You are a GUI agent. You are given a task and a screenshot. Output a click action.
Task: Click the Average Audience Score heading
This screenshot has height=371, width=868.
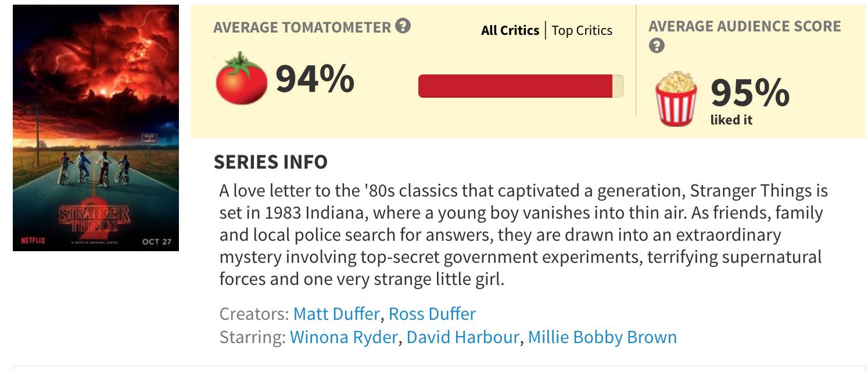click(744, 26)
